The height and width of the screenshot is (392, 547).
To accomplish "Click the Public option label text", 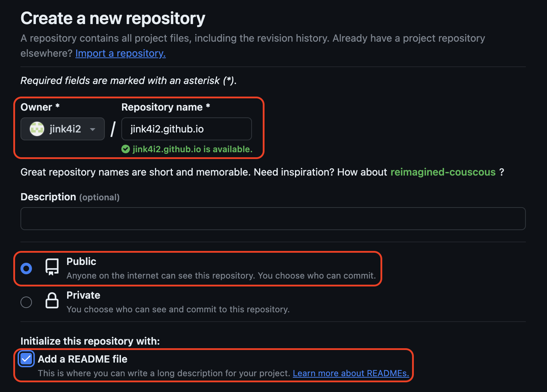I will (81, 261).
